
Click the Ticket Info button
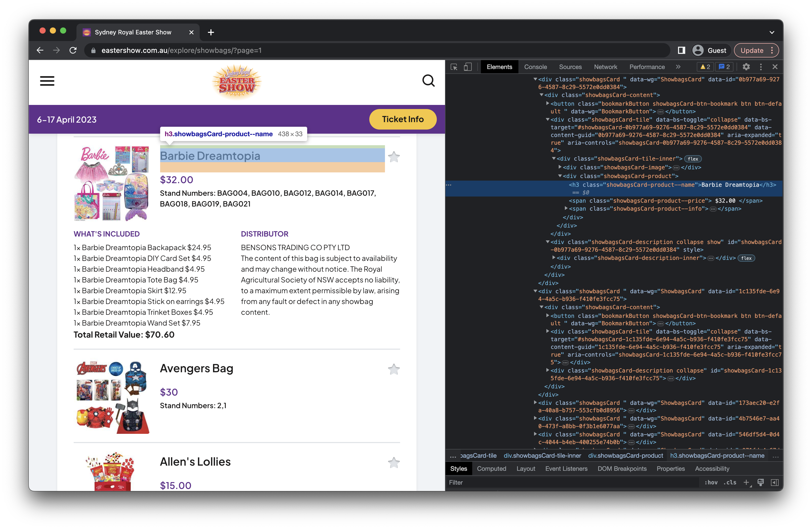click(403, 119)
